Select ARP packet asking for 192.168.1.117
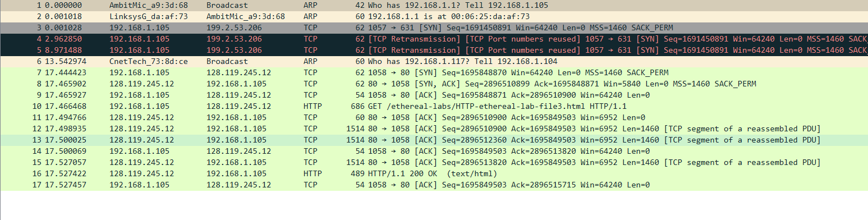The image size is (868, 220). [434, 62]
